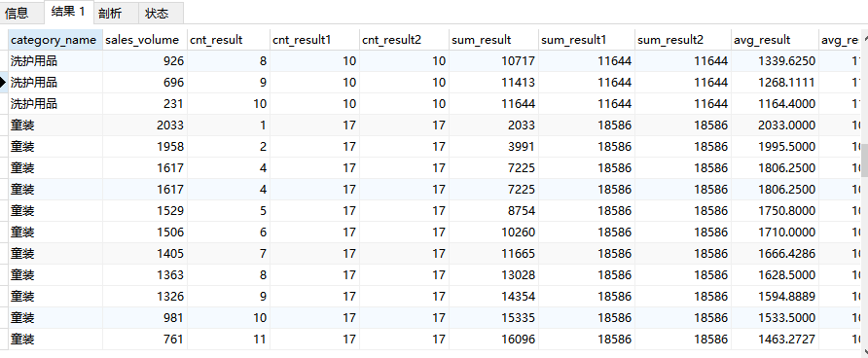Select the cnt_result2 column header

pyautogui.click(x=404, y=40)
